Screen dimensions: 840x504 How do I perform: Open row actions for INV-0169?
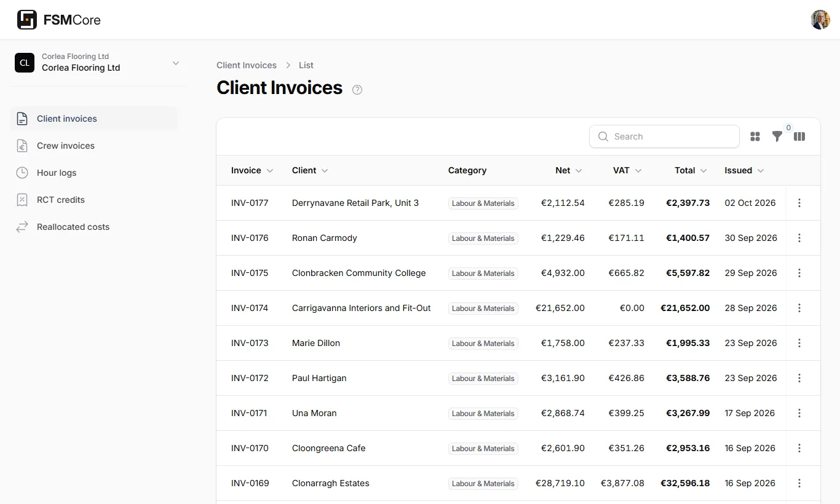tap(799, 483)
